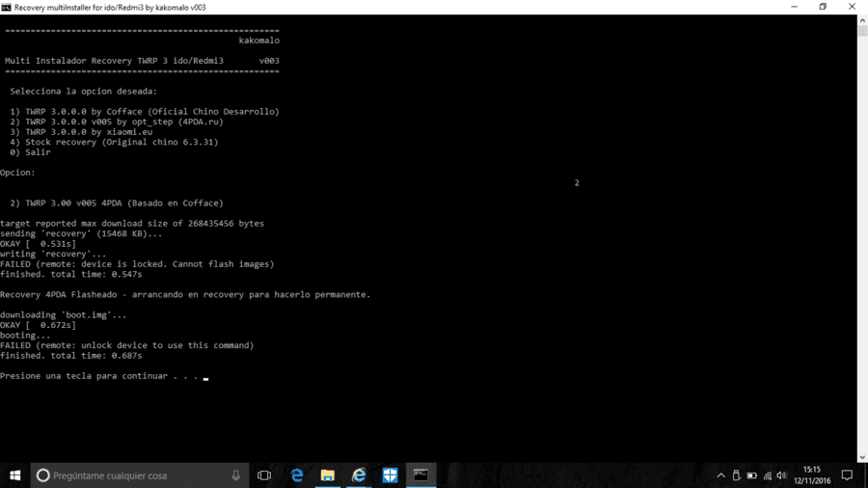Click '3) TWRP 3.0.0.0 by xiaomi.eu' line
The image size is (868, 488).
[81, 132]
